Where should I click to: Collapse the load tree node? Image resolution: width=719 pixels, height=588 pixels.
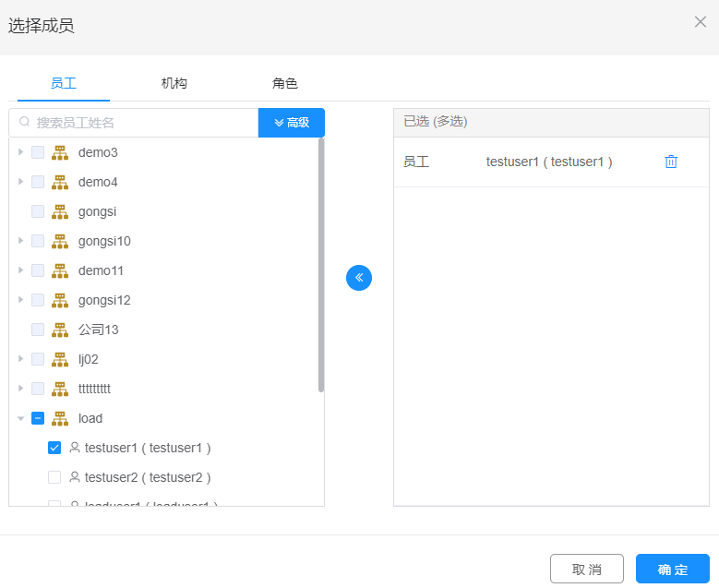[x=21, y=418]
